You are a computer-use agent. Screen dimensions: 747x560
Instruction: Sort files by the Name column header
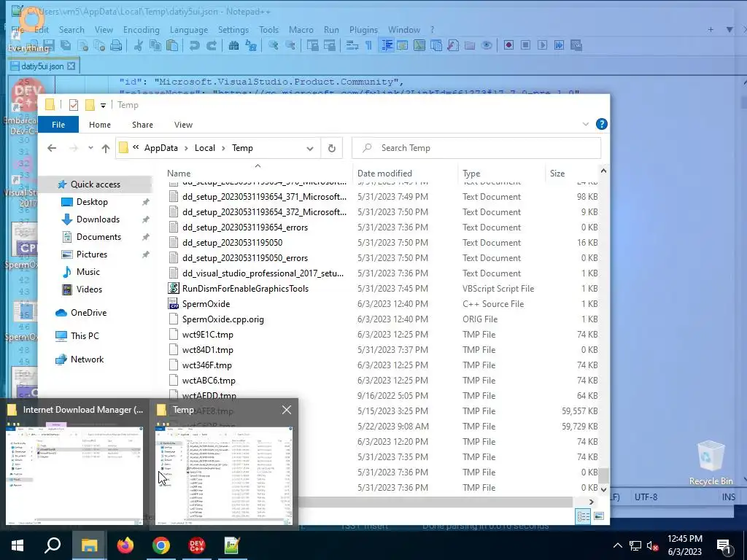(x=179, y=174)
